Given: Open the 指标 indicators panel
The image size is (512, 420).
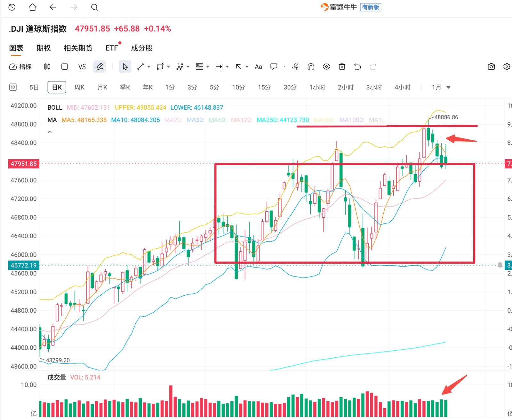Looking at the screenshot, I should tap(20, 66).
